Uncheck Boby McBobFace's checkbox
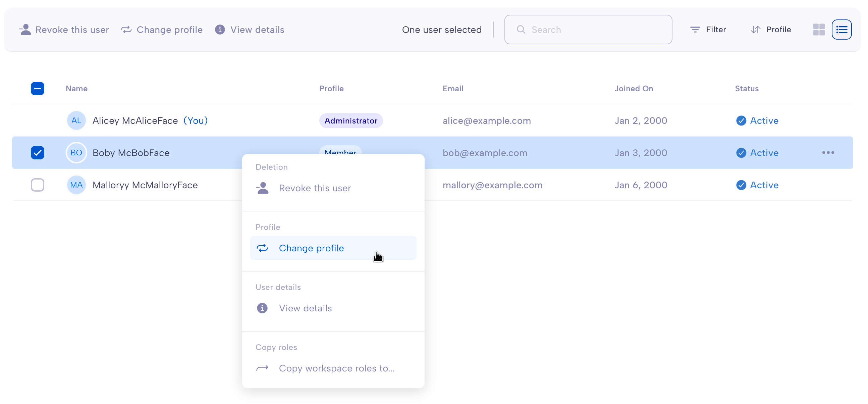 (38, 153)
